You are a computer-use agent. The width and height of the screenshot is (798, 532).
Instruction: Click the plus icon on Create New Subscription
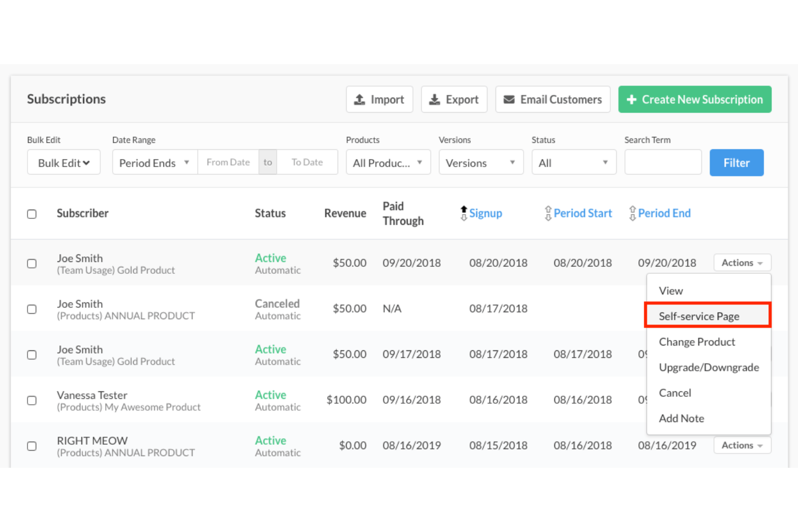[x=631, y=99]
